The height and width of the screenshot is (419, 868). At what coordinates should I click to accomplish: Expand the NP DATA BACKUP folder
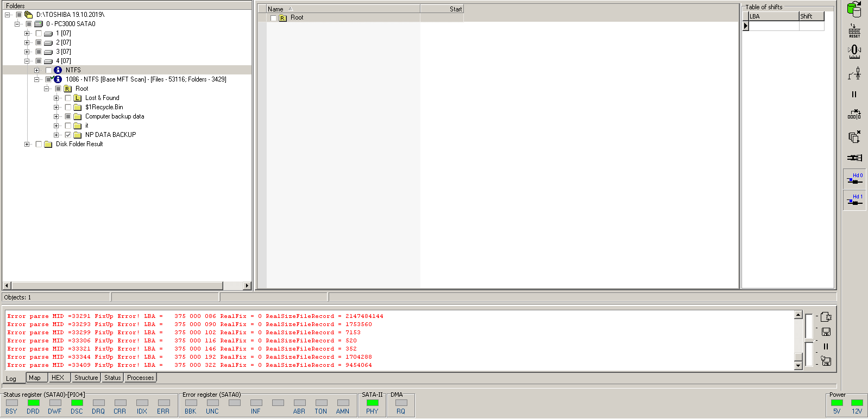56,135
